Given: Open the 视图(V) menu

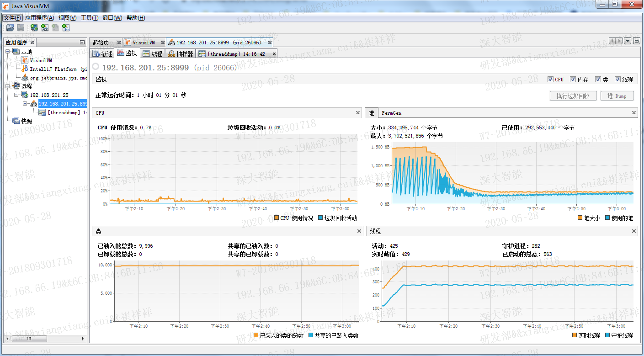Looking at the screenshot, I should (67, 18).
